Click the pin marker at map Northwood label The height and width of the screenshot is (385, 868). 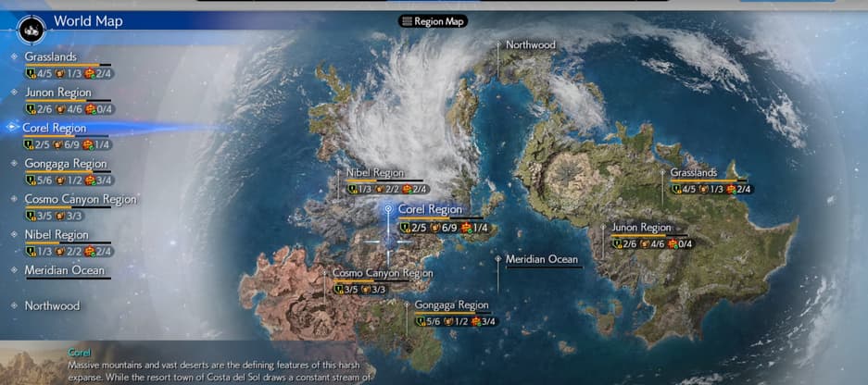pos(498,44)
